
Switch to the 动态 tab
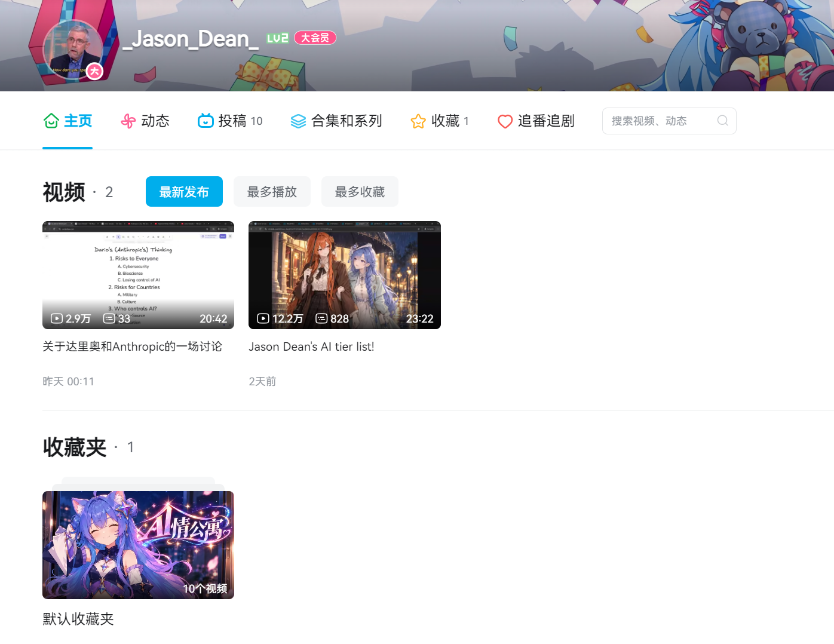click(x=145, y=121)
